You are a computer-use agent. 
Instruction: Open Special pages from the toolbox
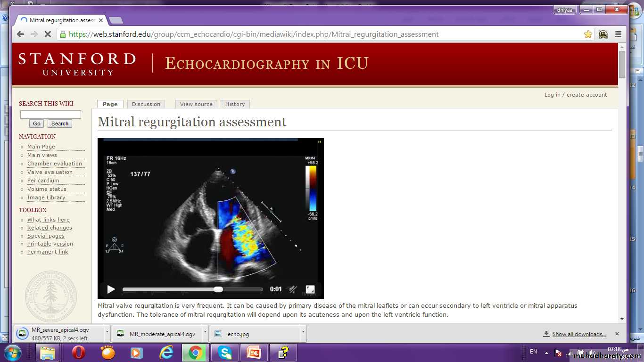click(x=46, y=236)
